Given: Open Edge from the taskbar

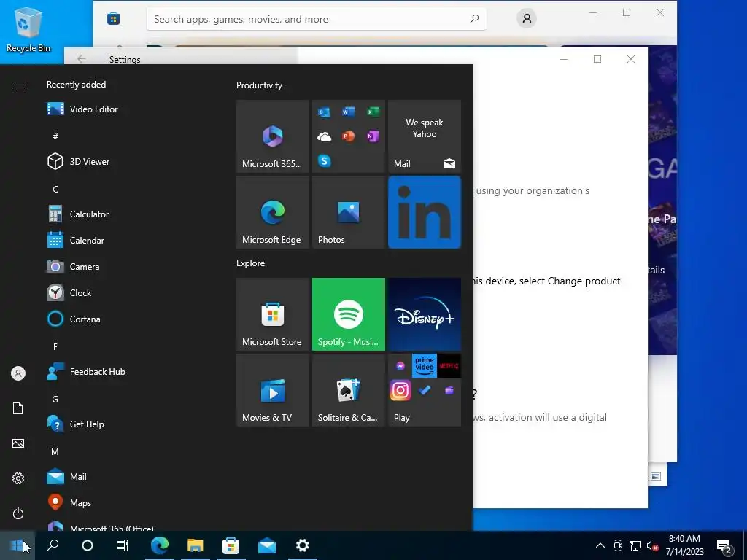Looking at the screenshot, I should click(x=160, y=545).
